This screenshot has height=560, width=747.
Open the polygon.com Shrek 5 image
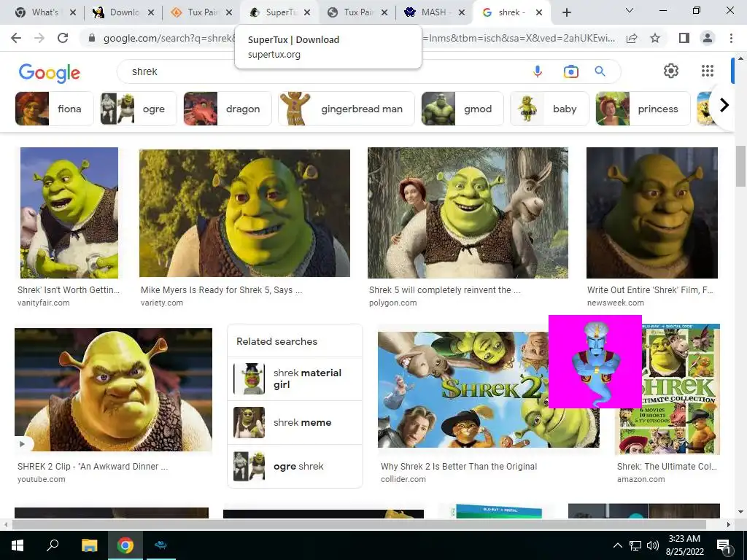(468, 213)
